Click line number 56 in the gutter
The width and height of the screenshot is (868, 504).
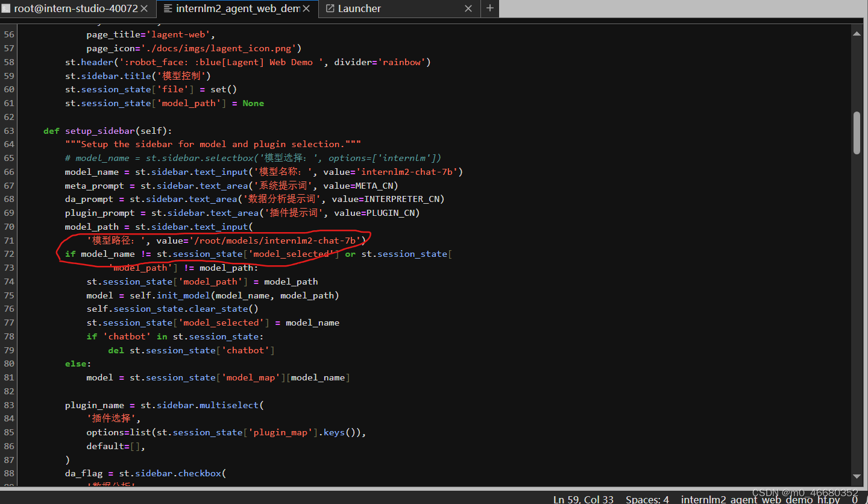click(x=8, y=35)
